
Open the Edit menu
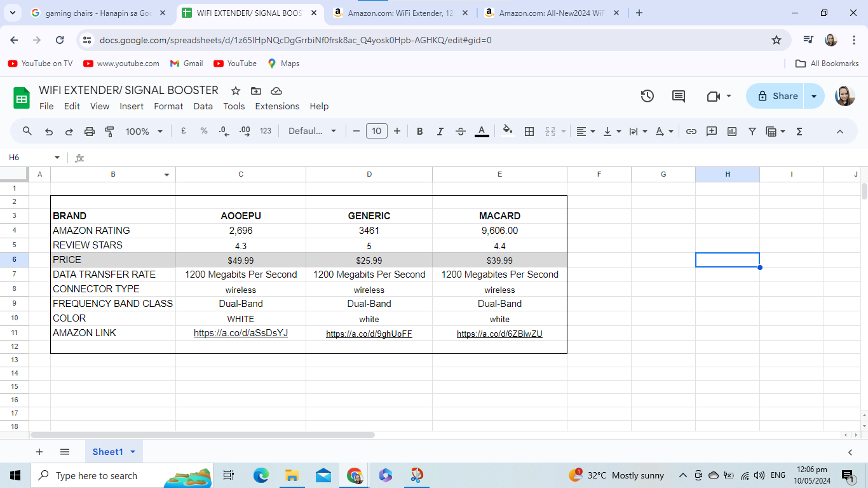(x=72, y=106)
